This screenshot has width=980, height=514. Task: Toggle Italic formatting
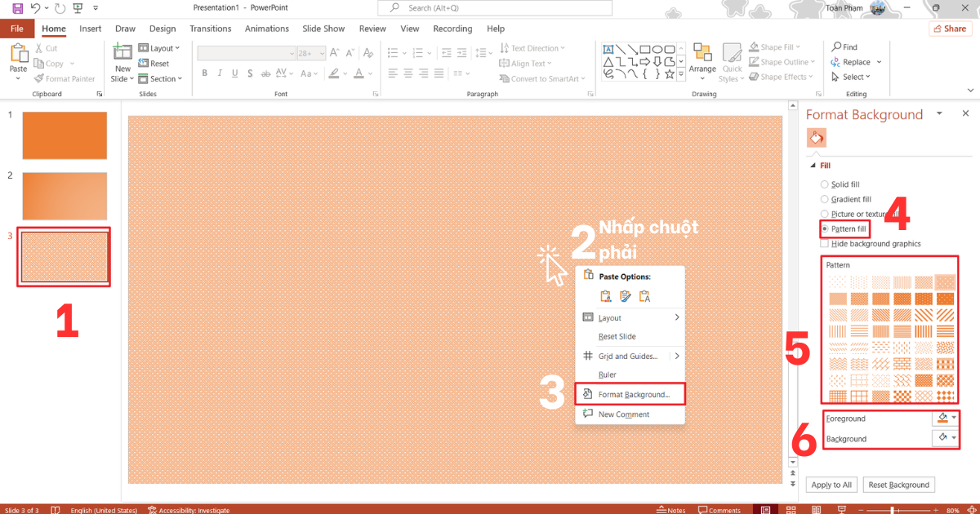218,73
